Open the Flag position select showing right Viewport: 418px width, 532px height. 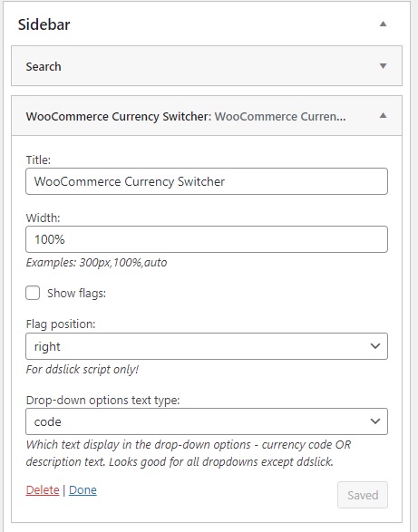point(207,346)
